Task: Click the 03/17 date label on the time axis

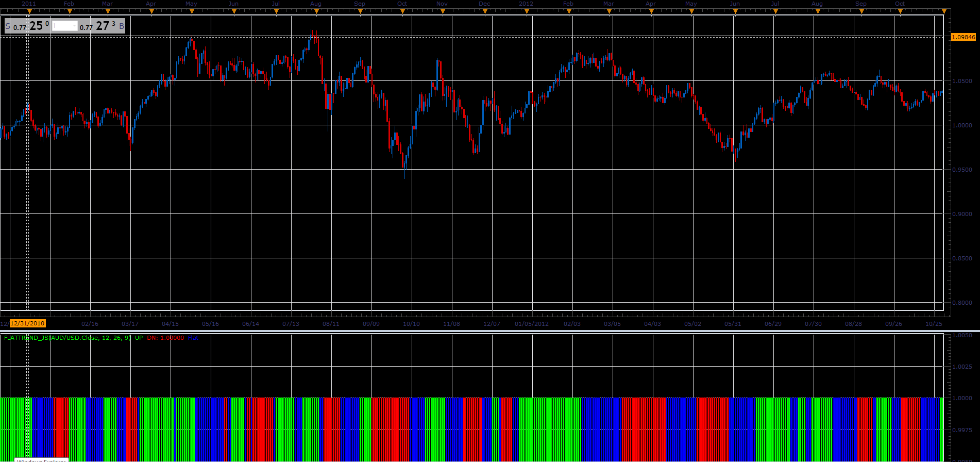Action: click(130, 324)
